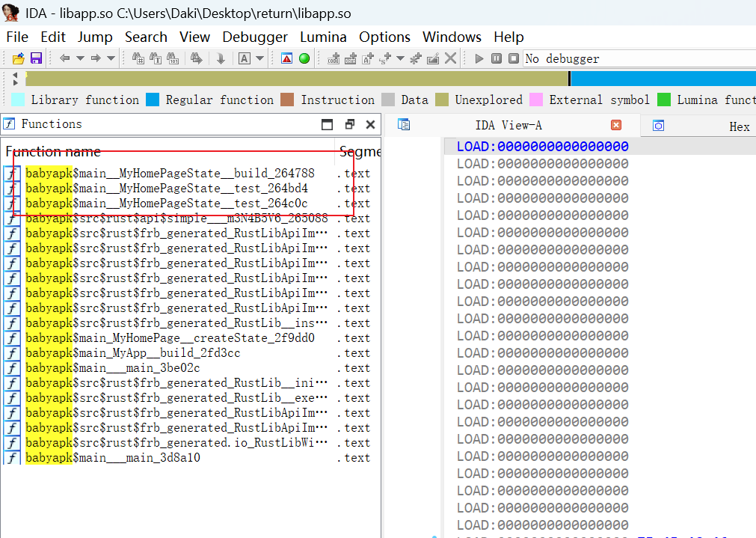Close the IDA View-A tab
Viewport: 756px width, 538px height.
[x=616, y=126]
